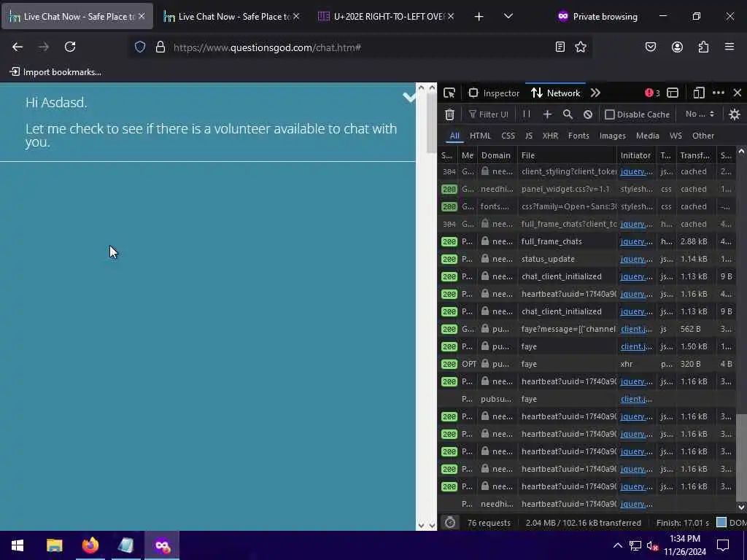
Task: Sort requests by the File column header
Action: pyautogui.click(x=567, y=155)
